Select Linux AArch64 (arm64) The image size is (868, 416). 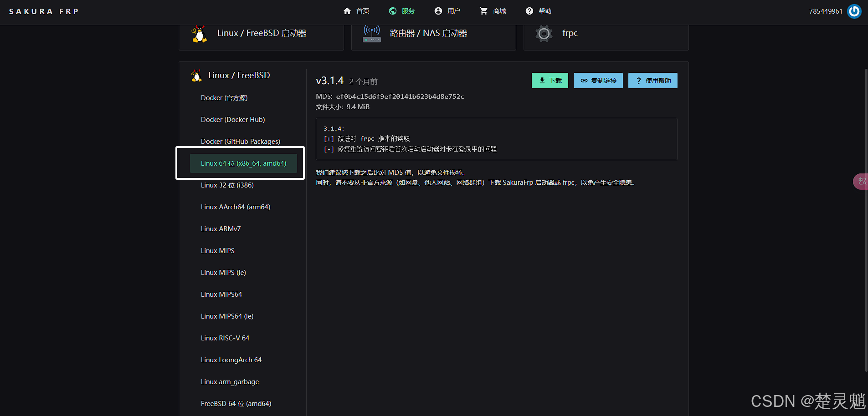[243, 207]
